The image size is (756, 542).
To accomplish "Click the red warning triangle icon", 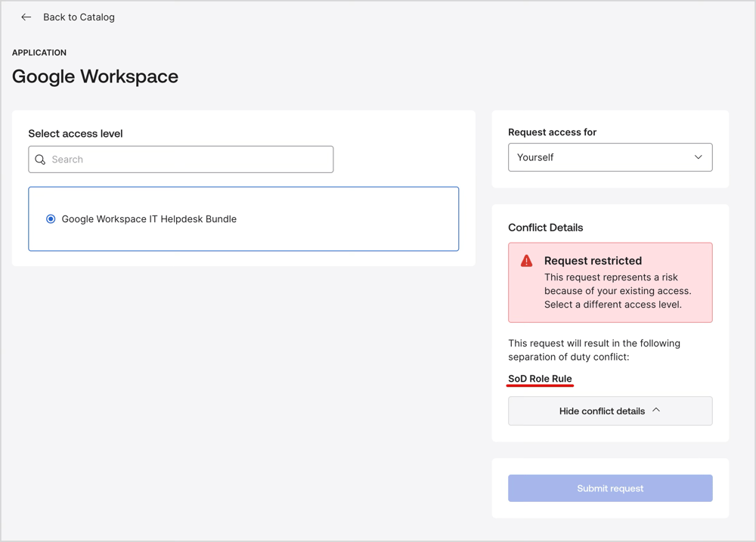I will (x=526, y=261).
